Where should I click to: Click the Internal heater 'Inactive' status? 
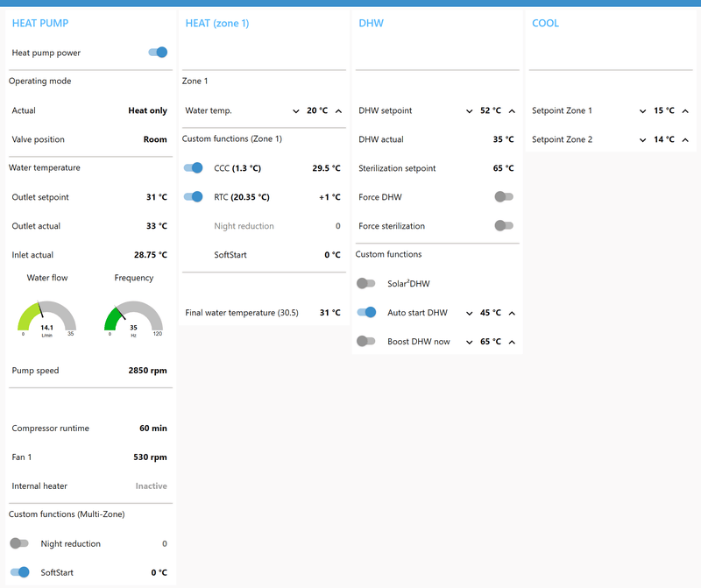click(151, 485)
